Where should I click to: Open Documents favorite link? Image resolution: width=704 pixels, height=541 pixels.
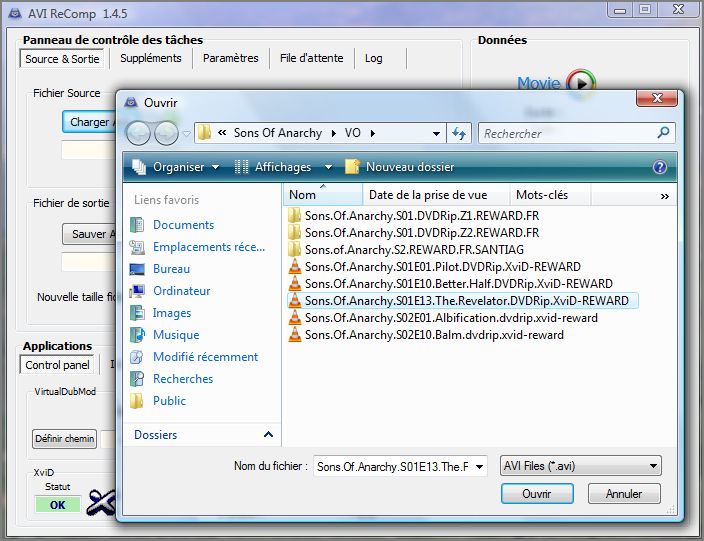(183, 224)
